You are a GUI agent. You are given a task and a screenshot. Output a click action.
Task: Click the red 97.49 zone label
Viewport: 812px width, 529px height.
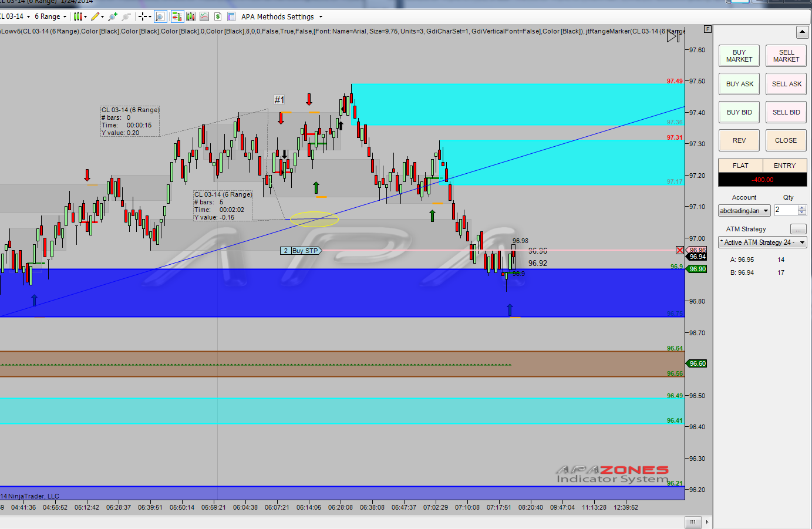(675, 81)
